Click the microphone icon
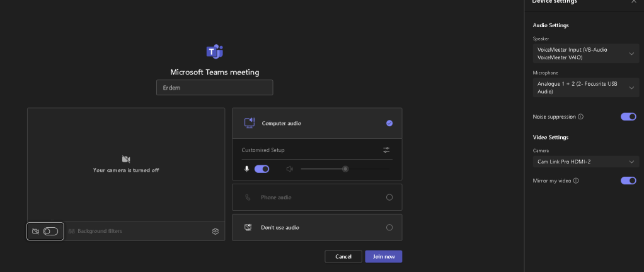644x272 pixels. click(246, 169)
